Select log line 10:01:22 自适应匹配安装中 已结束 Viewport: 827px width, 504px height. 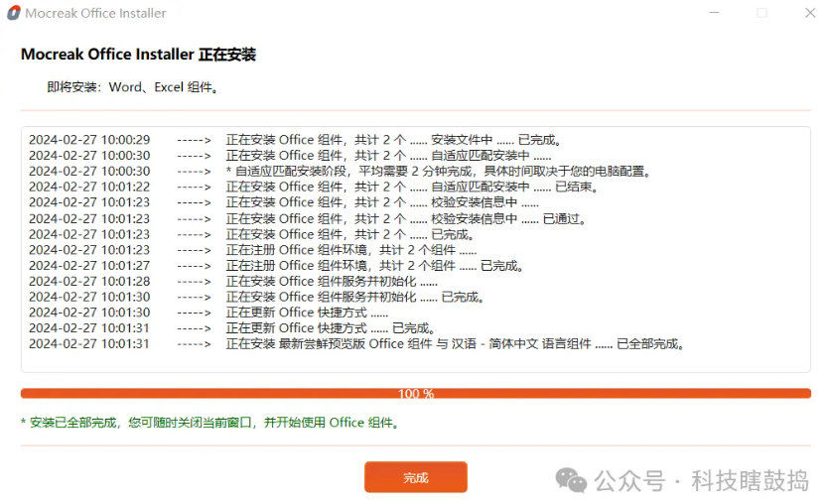tap(314, 187)
